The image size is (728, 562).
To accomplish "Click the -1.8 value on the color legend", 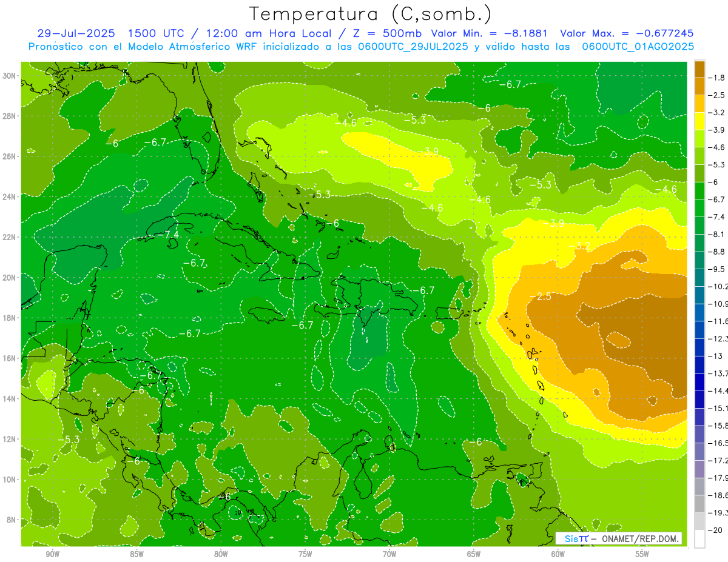I will tap(716, 78).
